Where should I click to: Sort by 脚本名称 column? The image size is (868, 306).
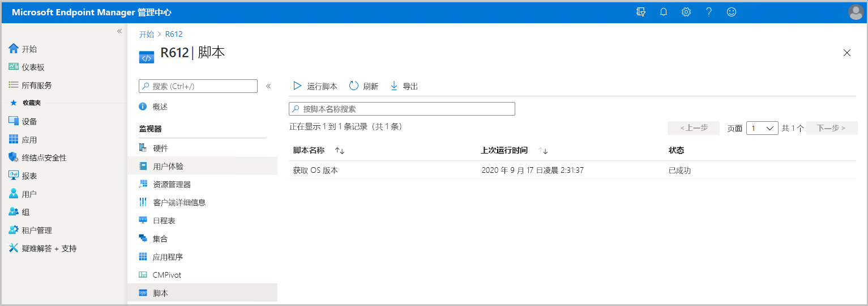(x=319, y=150)
